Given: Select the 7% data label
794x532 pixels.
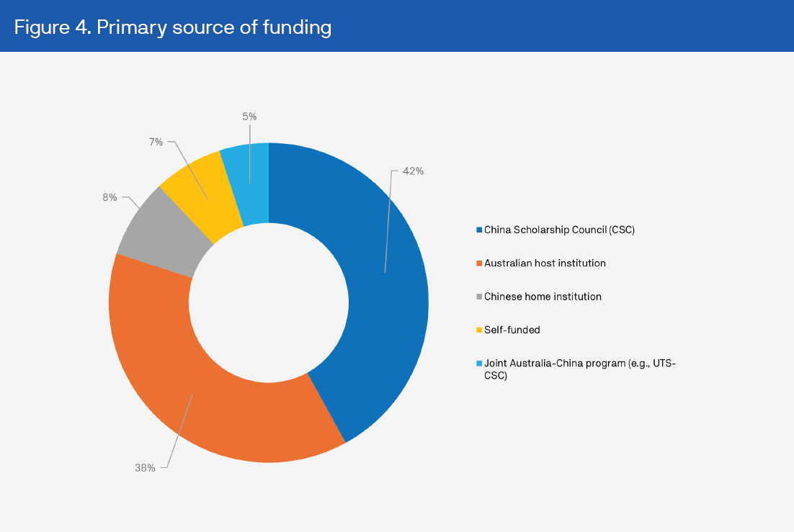Looking at the screenshot, I should pyautogui.click(x=156, y=142).
